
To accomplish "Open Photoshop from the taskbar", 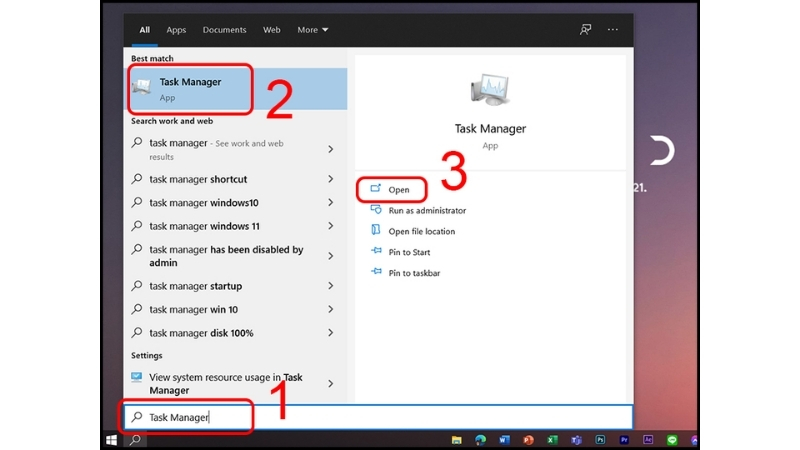I will (x=600, y=440).
